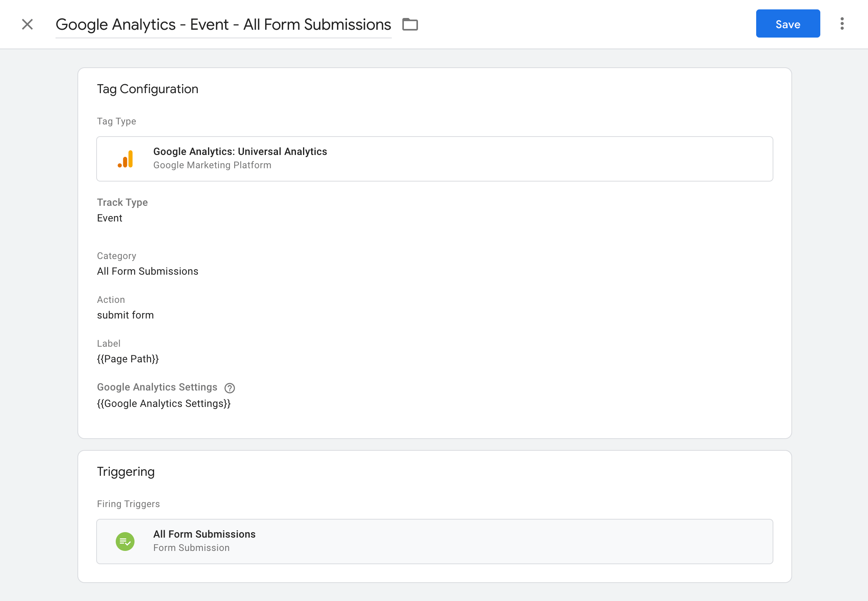Open the Universal Analytics tag type card
The image size is (868, 601).
(434, 159)
